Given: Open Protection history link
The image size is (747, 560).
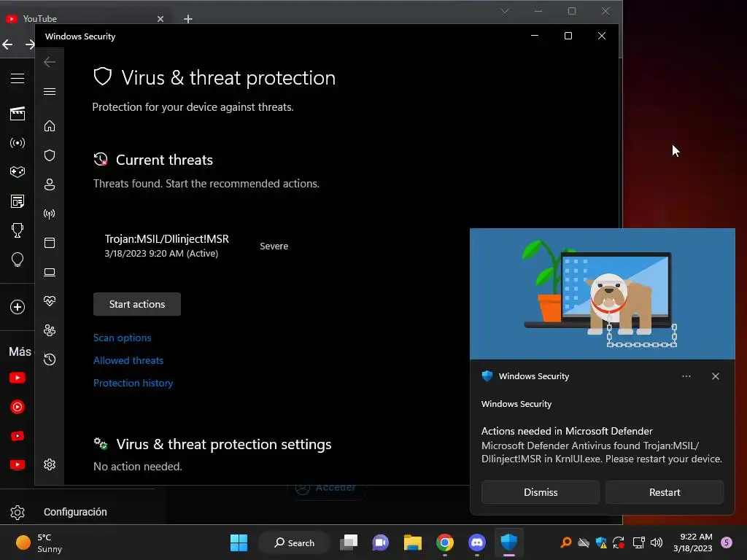Looking at the screenshot, I should pyautogui.click(x=133, y=383).
